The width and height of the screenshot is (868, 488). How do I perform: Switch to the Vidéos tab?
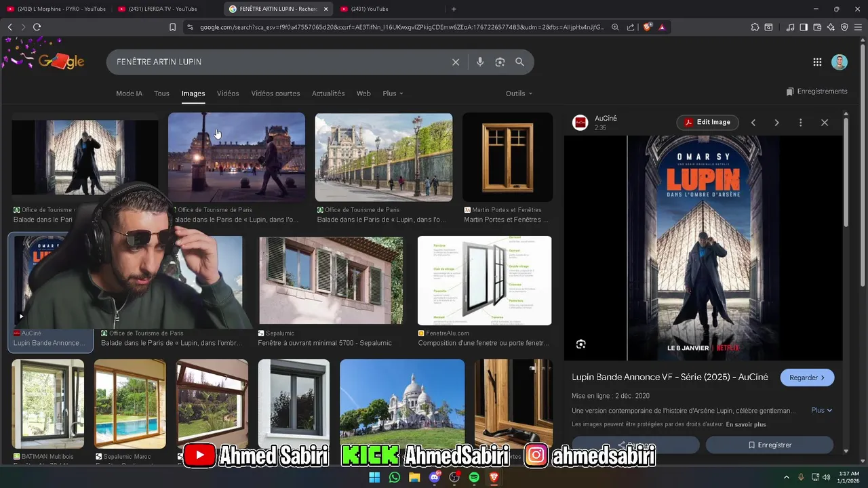228,94
